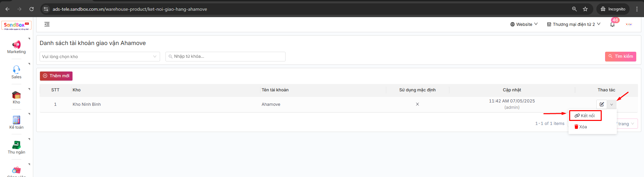Focus the 'Nhập từ khóa...' search field
Viewport: 644px width, 177px height.
point(226,56)
